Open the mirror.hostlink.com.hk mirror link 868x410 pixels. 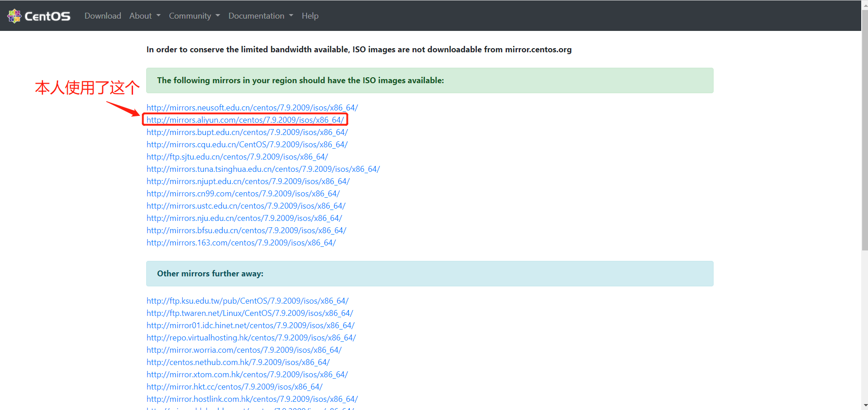[252, 399]
